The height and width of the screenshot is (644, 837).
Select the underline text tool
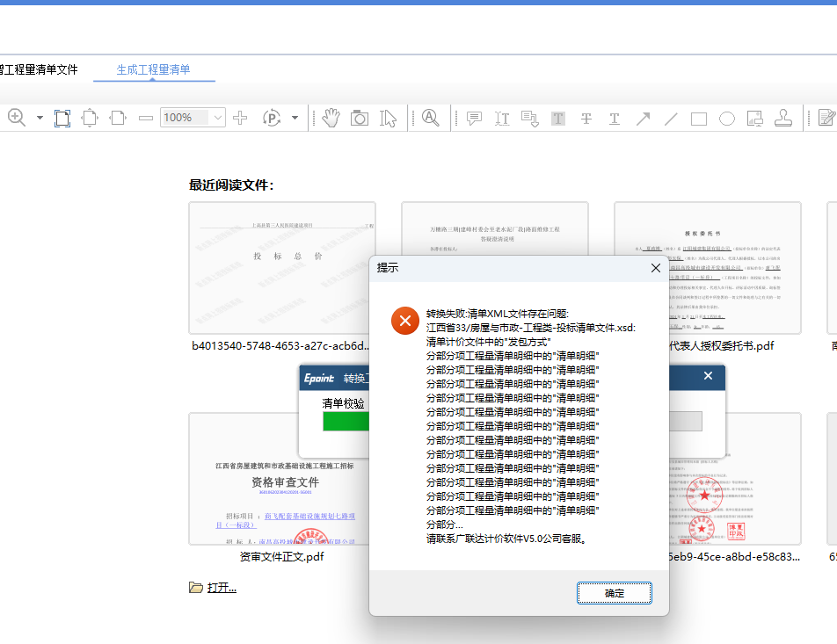(x=615, y=119)
